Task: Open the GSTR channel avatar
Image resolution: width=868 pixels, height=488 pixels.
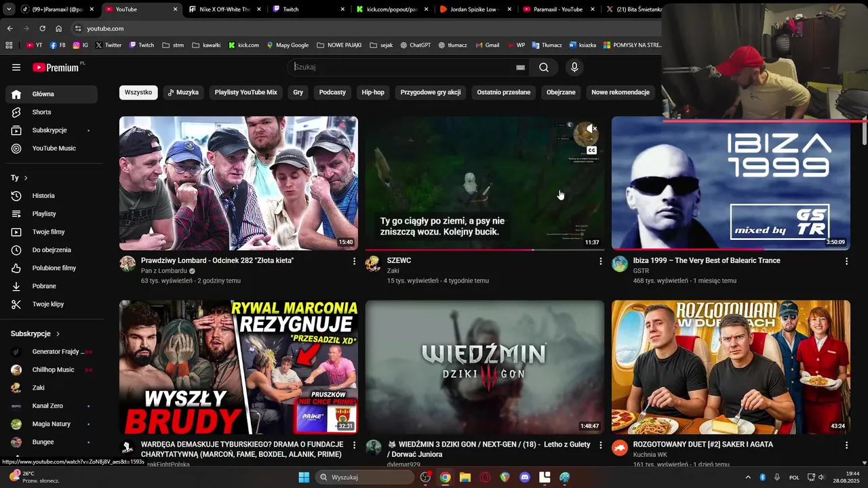Action: (620, 264)
